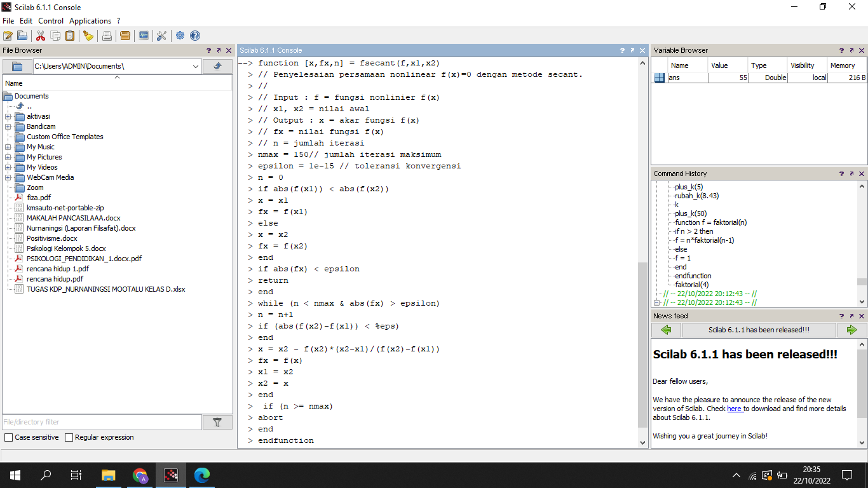Click the 'here' download link in News feed
Viewport: 868px width, 488px height.
pyautogui.click(x=735, y=409)
